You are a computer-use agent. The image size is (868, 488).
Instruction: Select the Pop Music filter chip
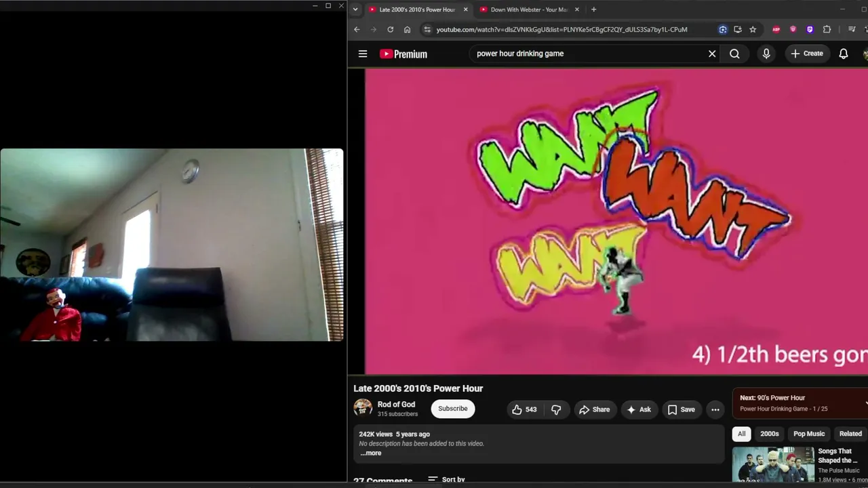pos(809,434)
